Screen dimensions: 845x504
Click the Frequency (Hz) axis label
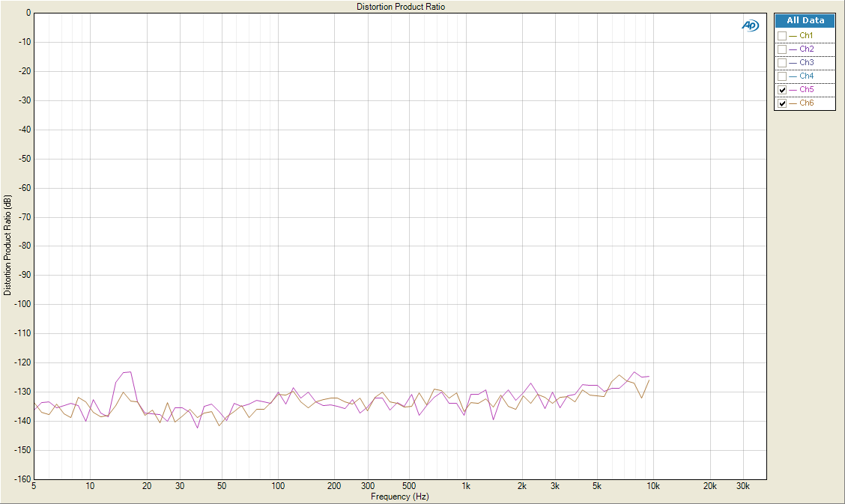[399, 497]
